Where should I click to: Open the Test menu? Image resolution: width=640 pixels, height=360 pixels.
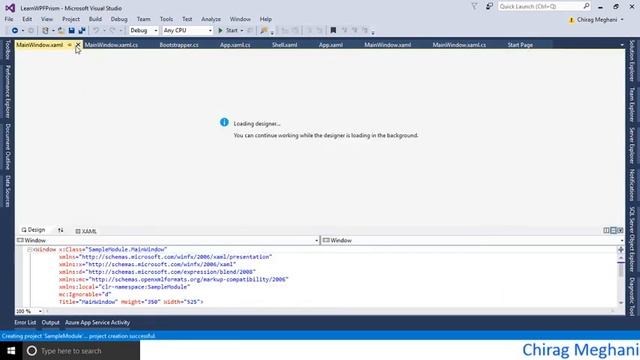(x=187, y=19)
